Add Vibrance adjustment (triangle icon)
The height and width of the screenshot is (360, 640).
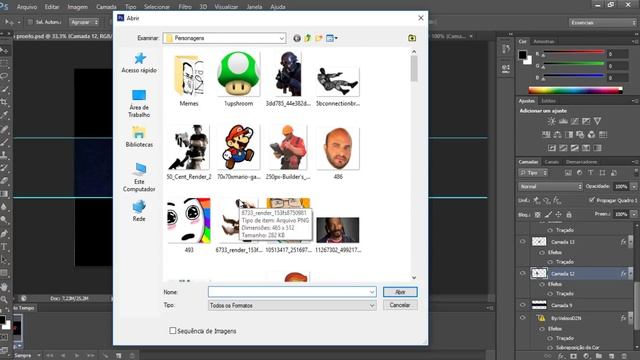(x=598, y=121)
